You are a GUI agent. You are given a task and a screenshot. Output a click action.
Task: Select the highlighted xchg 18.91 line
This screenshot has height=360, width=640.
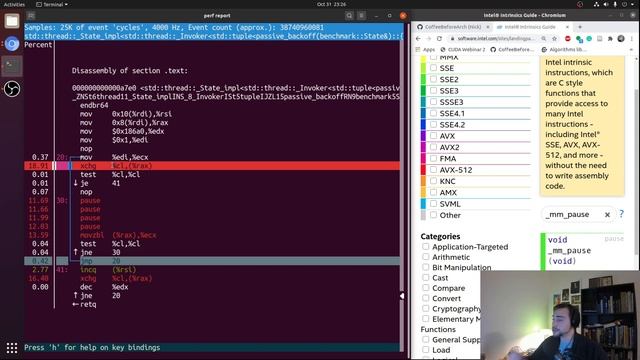click(x=212, y=166)
